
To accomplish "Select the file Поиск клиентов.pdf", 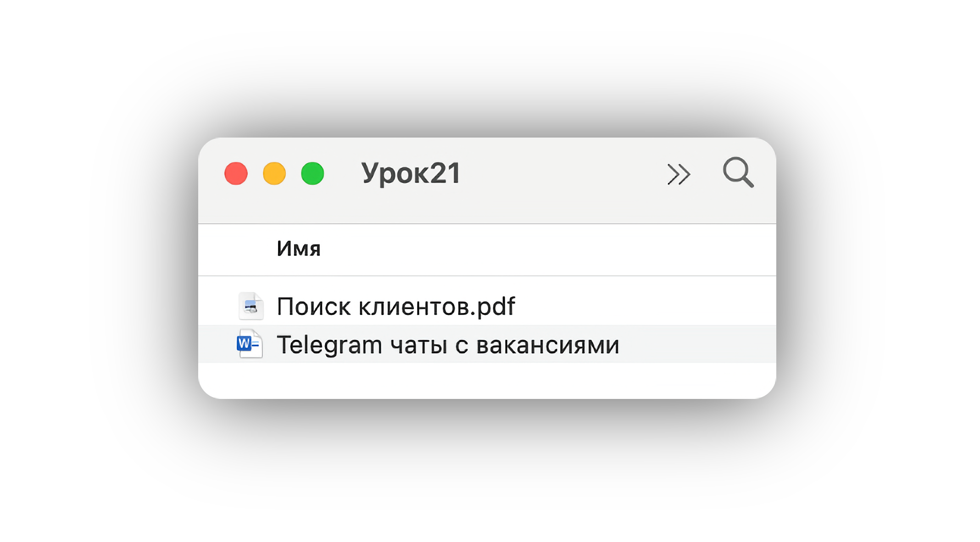I will pos(395,306).
